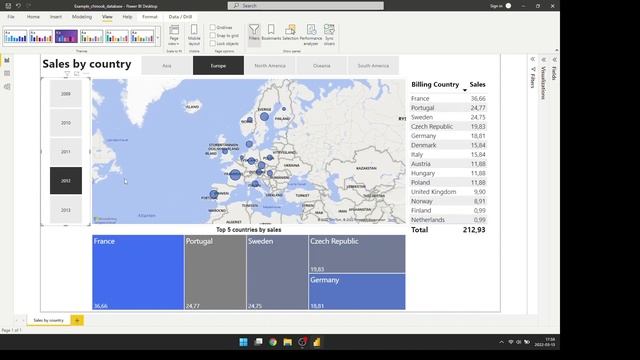Image resolution: width=640 pixels, height=360 pixels.
Task: Switch to the Insert ribbon tab
Action: click(x=56, y=17)
